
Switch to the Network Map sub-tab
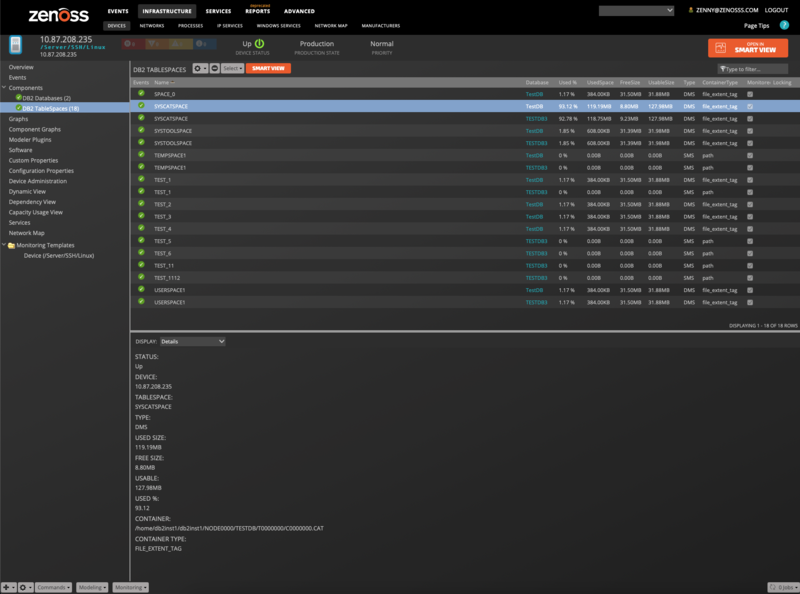tap(331, 26)
